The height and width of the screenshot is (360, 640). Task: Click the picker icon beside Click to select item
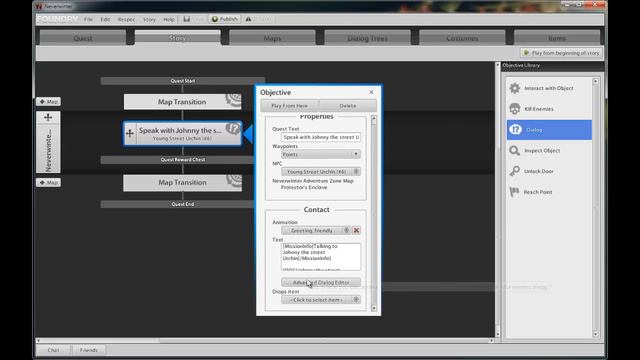point(356,300)
